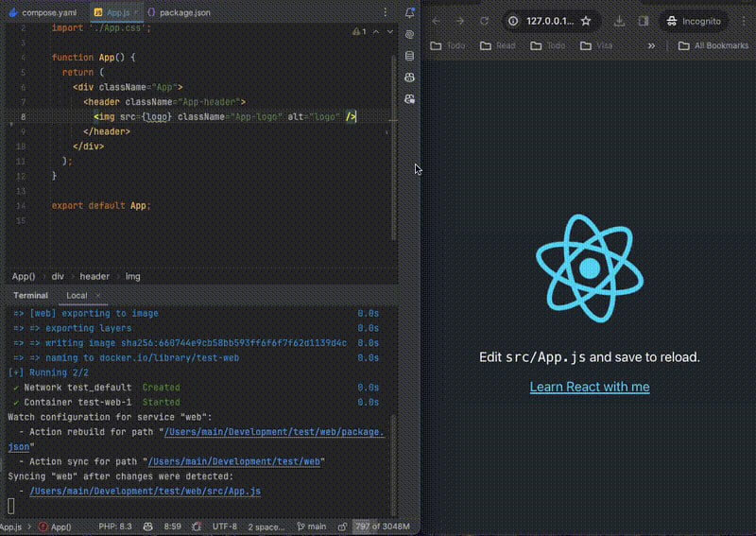Open the /Users/main/Development/test/web link

(x=233, y=461)
